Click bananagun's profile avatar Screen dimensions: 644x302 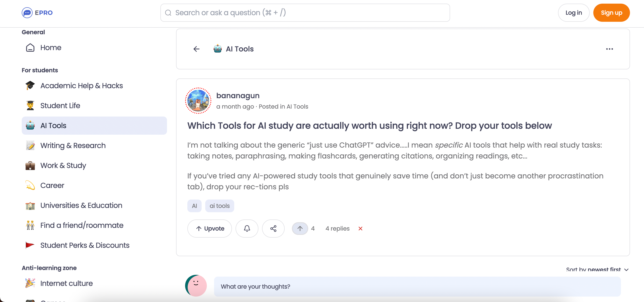point(198,101)
